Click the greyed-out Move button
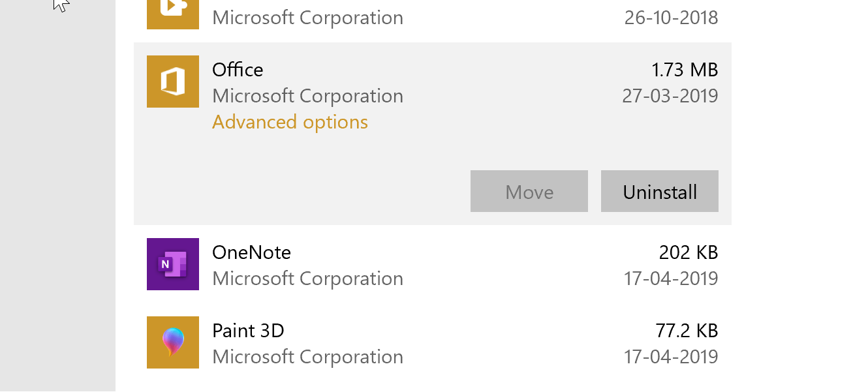 pyautogui.click(x=529, y=191)
